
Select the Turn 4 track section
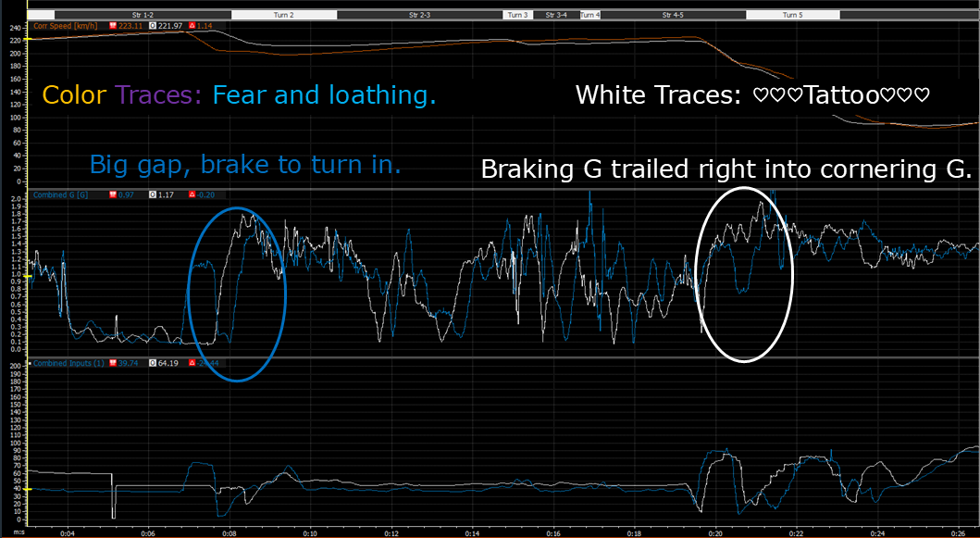click(590, 15)
